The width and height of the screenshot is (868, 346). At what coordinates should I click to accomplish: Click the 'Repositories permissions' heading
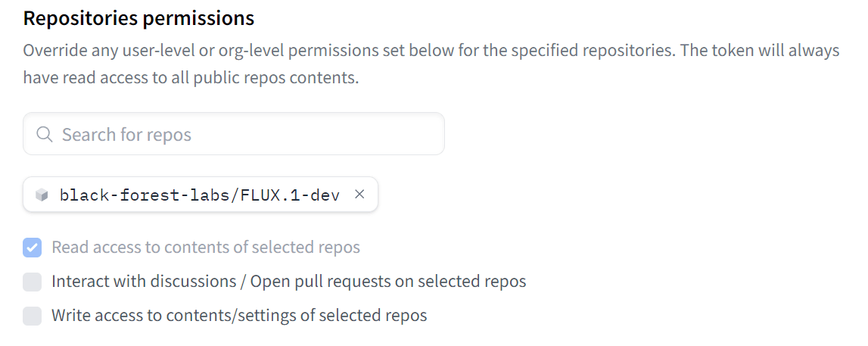139,19
